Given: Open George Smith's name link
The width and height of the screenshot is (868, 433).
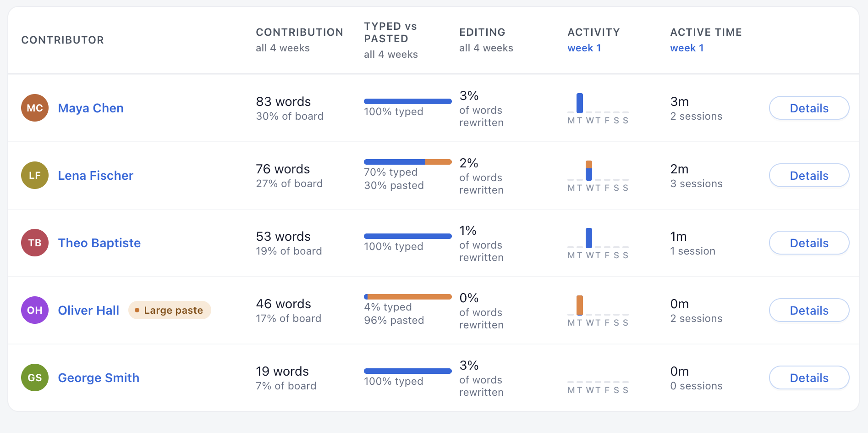Looking at the screenshot, I should coord(99,378).
